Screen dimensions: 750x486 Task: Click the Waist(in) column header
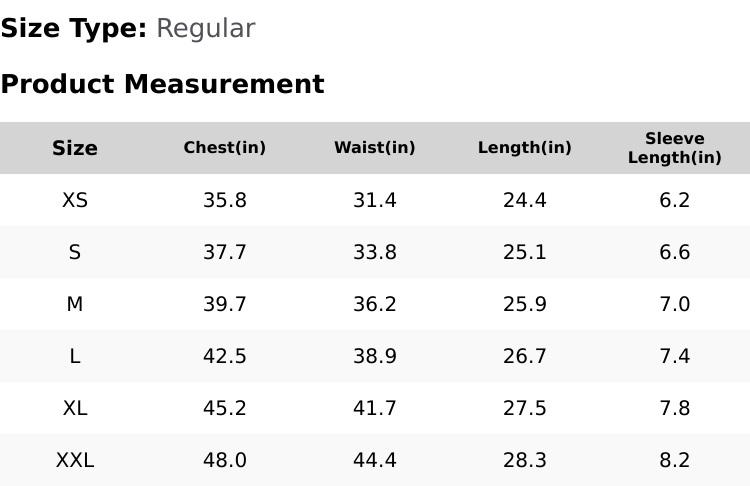(x=375, y=148)
